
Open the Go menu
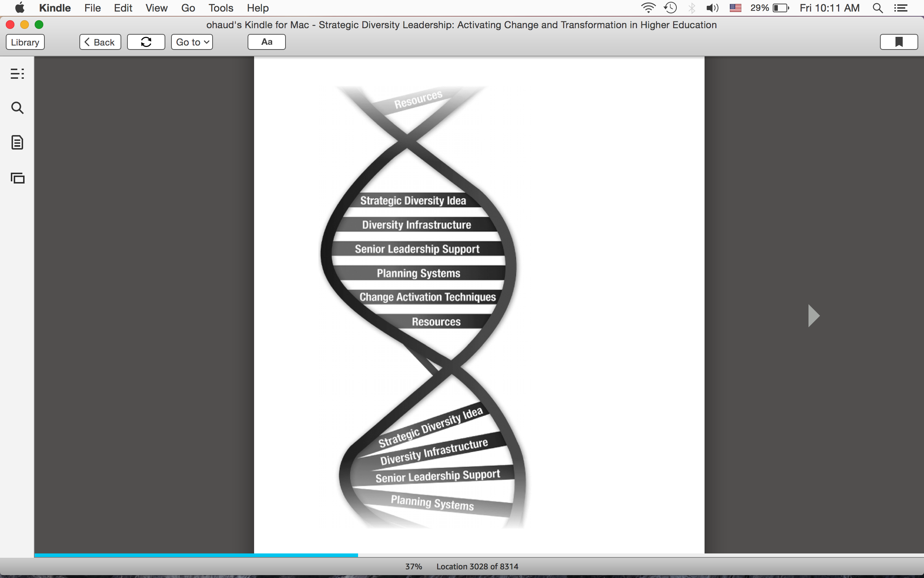tap(188, 8)
